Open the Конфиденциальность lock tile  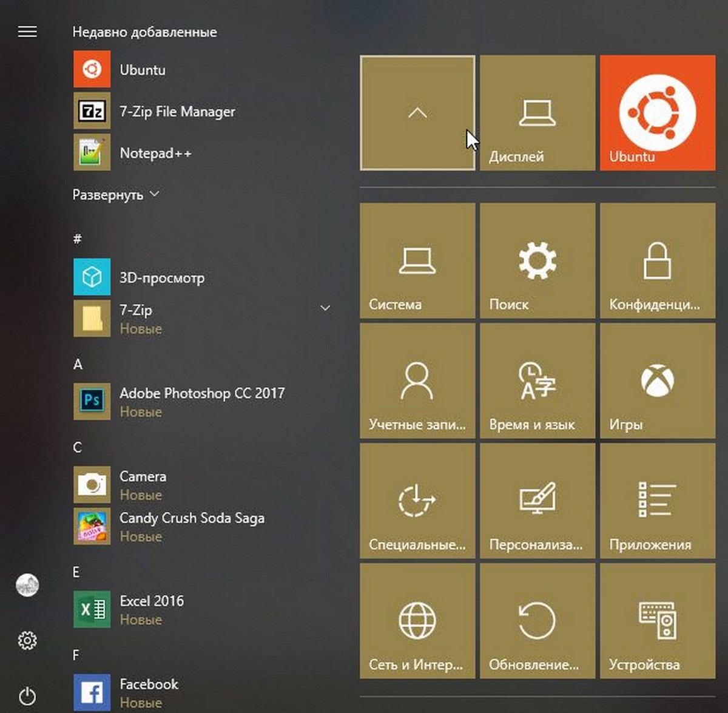pos(658,261)
